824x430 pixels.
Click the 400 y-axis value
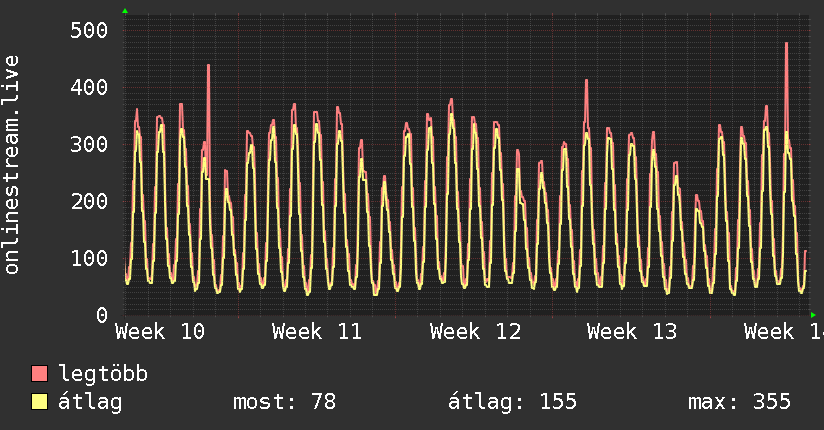click(89, 87)
